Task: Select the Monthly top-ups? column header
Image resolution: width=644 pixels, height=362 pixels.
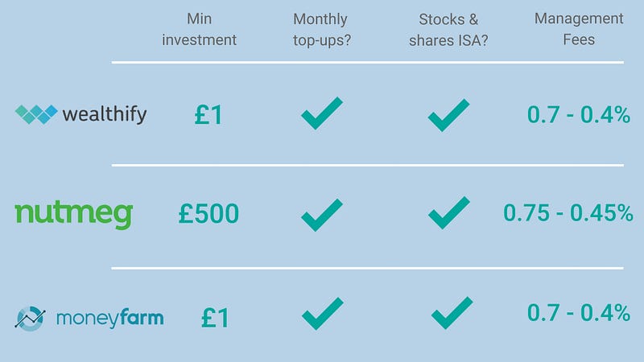Action: [x=321, y=30]
